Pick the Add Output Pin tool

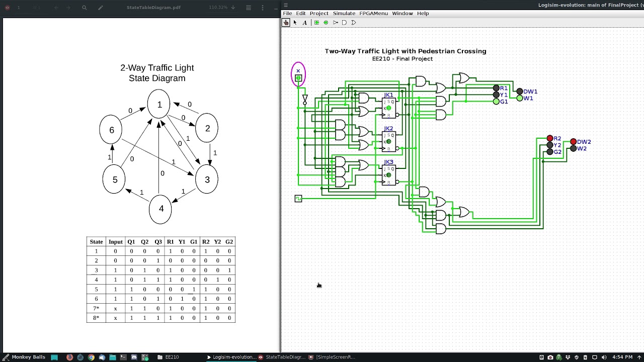pos(326,23)
